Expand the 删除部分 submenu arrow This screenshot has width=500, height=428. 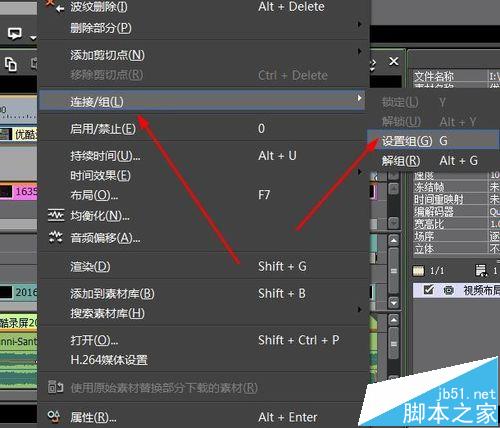[x=359, y=24]
